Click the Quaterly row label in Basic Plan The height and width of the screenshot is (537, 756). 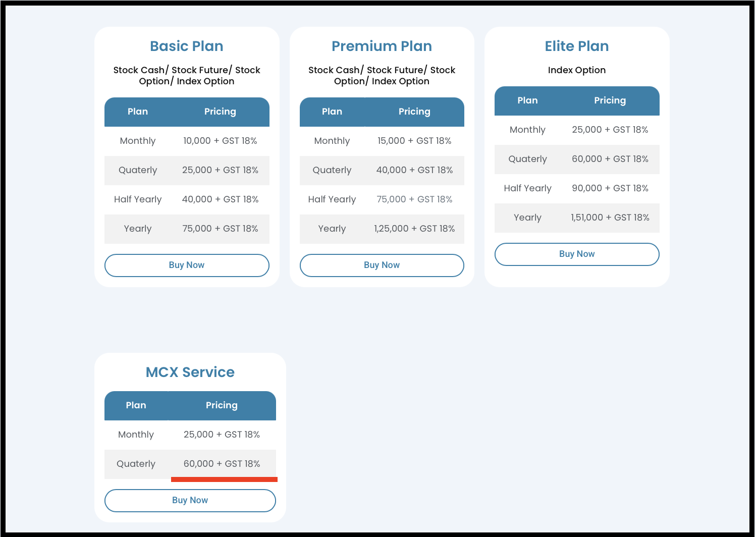(x=138, y=170)
